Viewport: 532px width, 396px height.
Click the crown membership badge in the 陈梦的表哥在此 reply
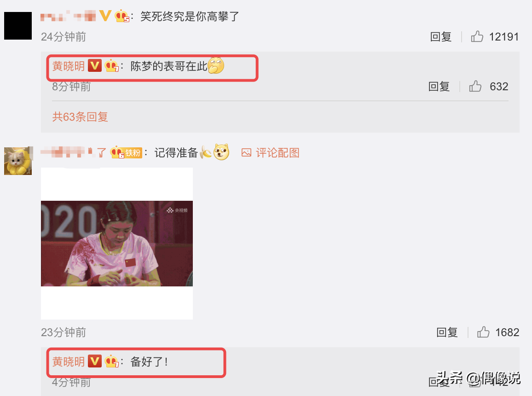pyautogui.click(x=112, y=65)
